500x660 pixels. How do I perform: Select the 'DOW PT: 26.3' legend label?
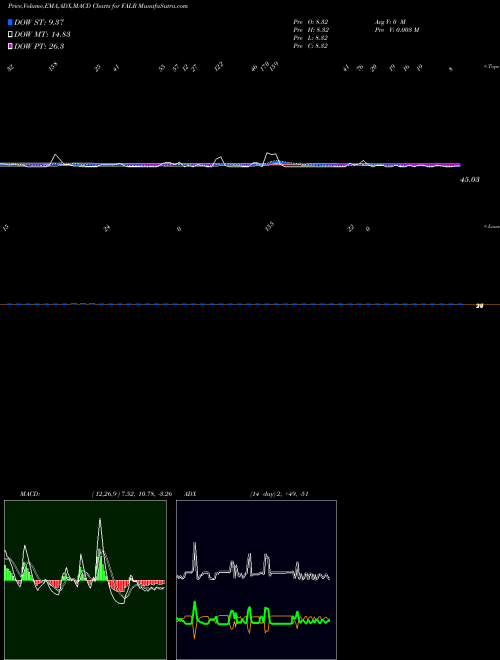pyautogui.click(x=39, y=46)
